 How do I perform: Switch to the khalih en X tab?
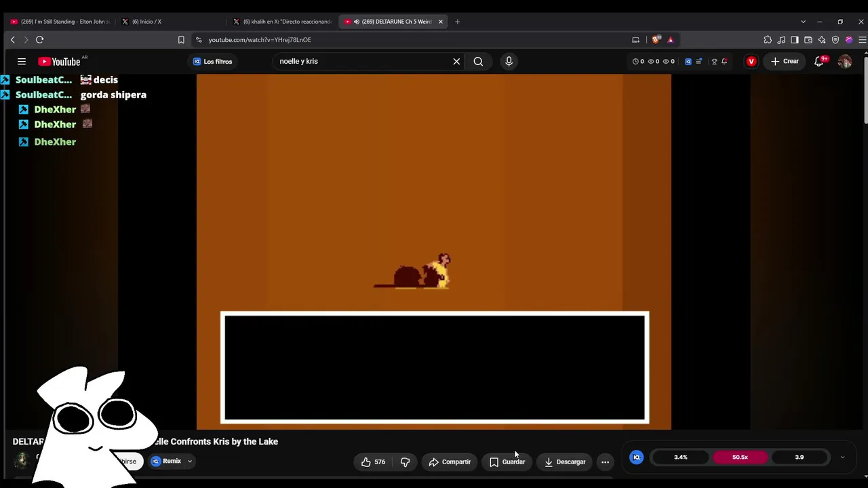[282, 22]
